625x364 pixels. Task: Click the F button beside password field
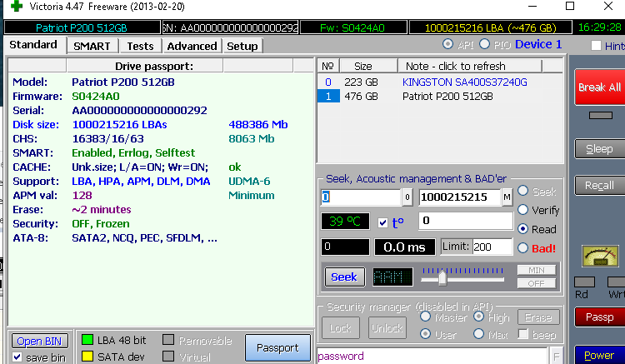tap(556, 356)
